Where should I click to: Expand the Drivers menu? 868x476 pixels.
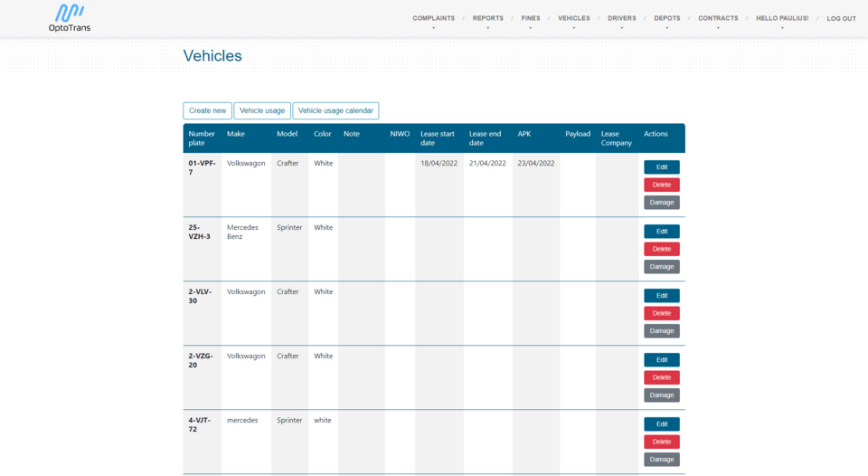(x=621, y=18)
